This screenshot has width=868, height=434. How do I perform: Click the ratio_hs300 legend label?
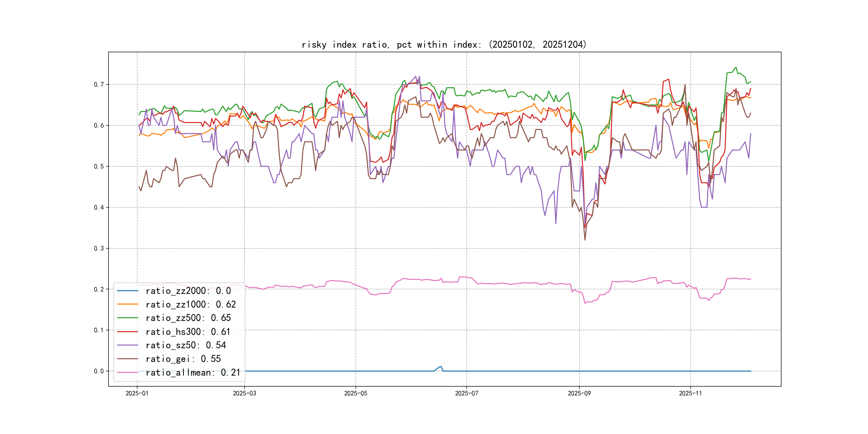188,332
